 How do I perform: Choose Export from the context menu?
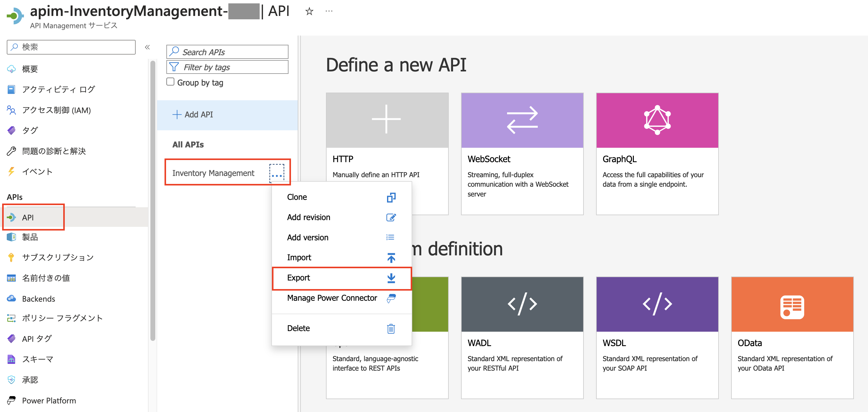click(298, 278)
